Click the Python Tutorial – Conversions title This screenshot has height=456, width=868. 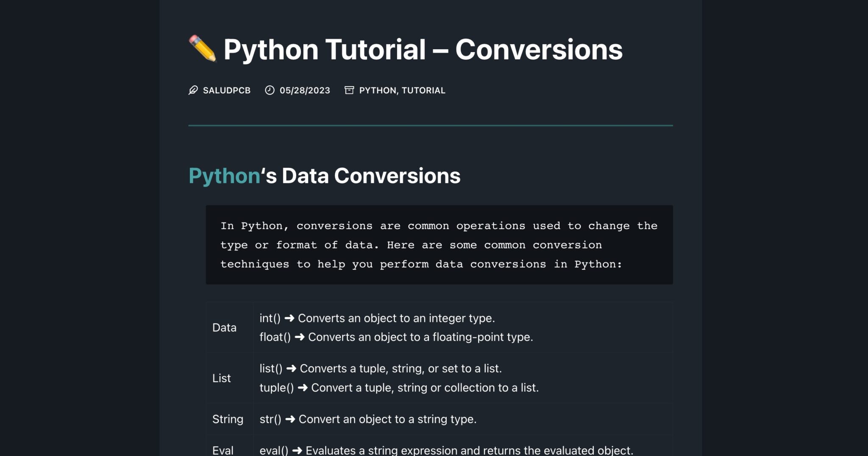[423, 50]
